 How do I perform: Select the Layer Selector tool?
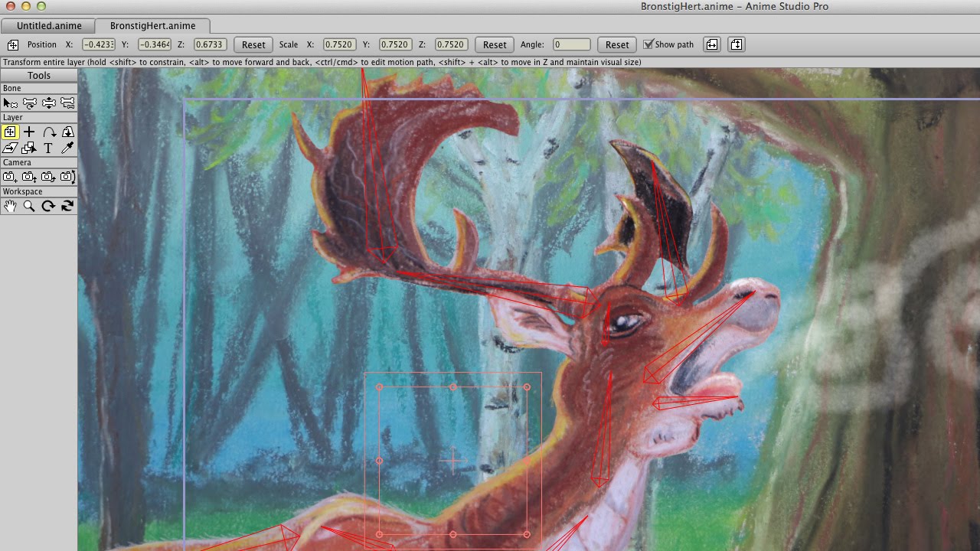(x=29, y=148)
